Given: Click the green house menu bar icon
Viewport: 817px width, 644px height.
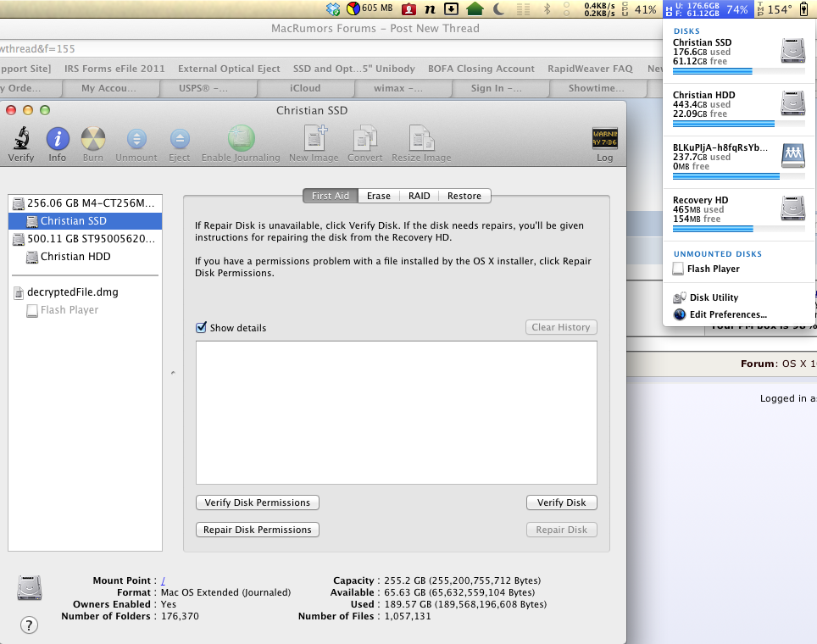Looking at the screenshot, I should coord(475,8).
